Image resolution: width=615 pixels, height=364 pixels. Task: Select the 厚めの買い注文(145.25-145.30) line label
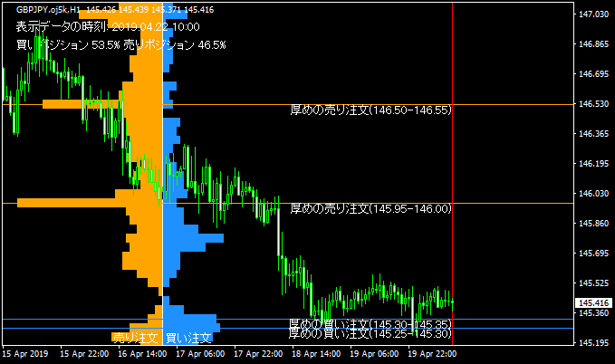(x=370, y=333)
